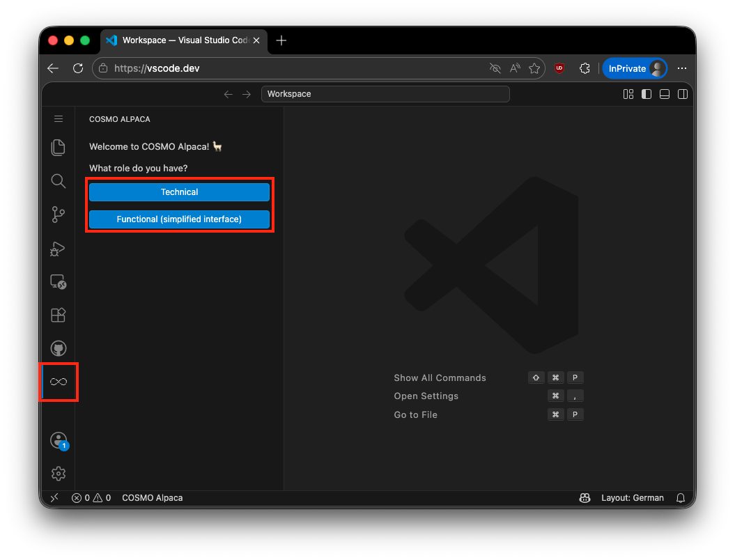Image resolution: width=735 pixels, height=560 pixels.
Task: Click the tracking prevention eye icon
Action: pos(495,68)
